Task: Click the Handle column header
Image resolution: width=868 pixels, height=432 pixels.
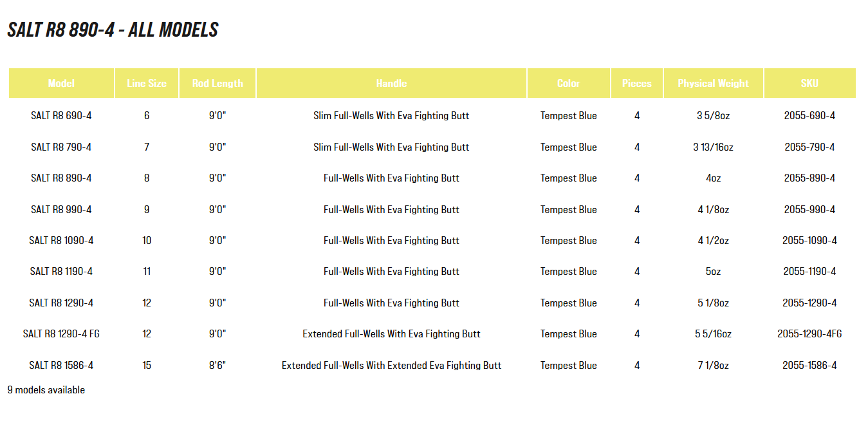Action: [391, 84]
